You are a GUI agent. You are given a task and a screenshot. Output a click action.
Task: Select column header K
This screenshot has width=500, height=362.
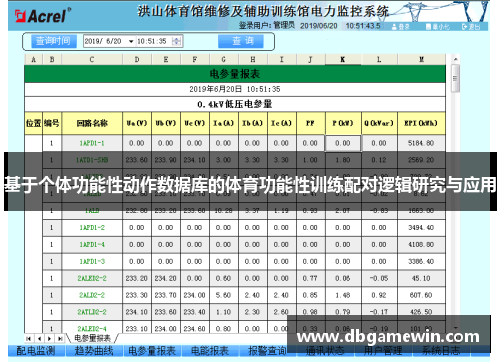pyautogui.click(x=342, y=59)
